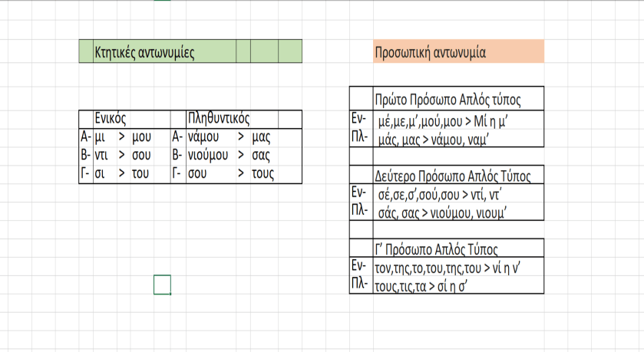Click the cell starting with "μέ,με,μ'"
The height and width of the screenshot is (352, 644).
(458, 120)
